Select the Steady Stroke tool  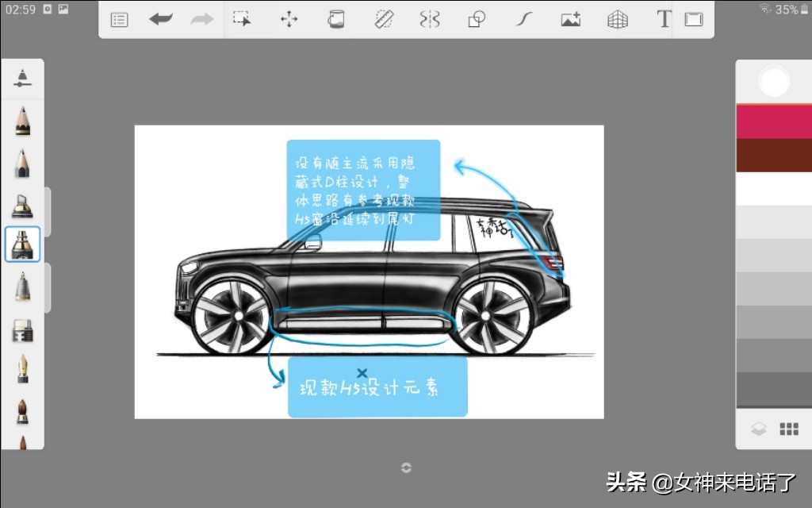523,18
